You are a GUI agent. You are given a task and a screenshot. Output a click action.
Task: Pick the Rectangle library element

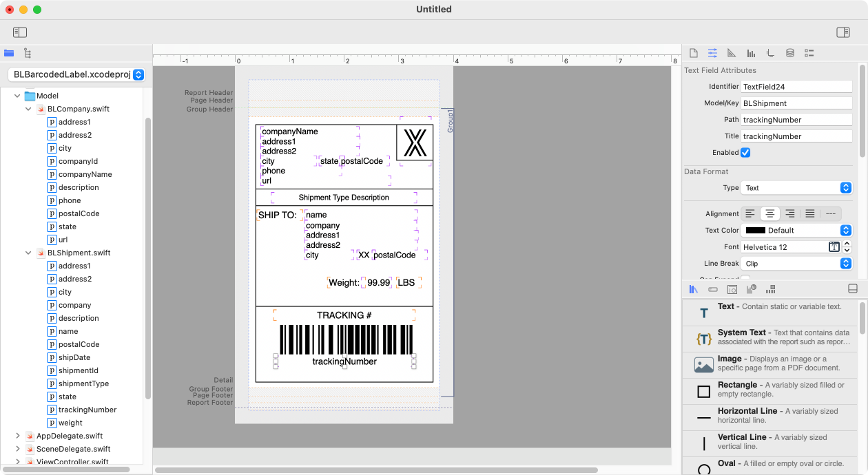pyautogui.click(x=770, y=391)
